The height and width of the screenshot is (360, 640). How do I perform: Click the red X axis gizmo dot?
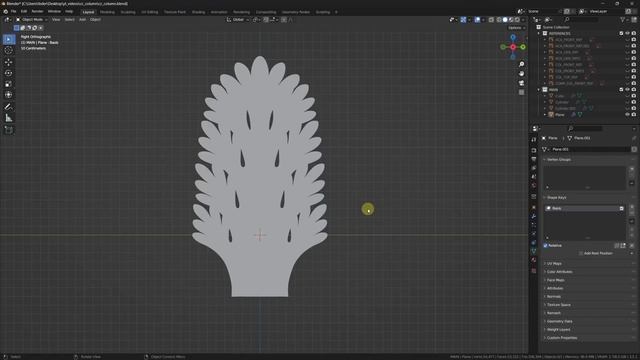[513, 47]
